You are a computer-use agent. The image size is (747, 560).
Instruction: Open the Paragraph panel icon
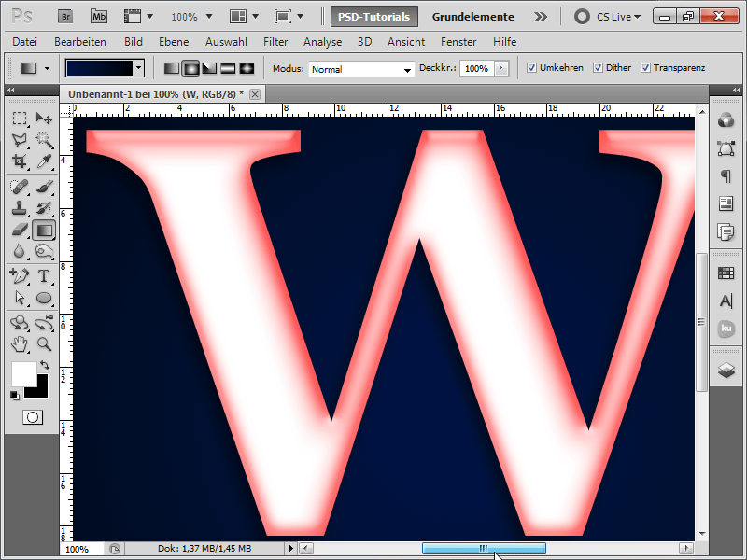(726, 176)
